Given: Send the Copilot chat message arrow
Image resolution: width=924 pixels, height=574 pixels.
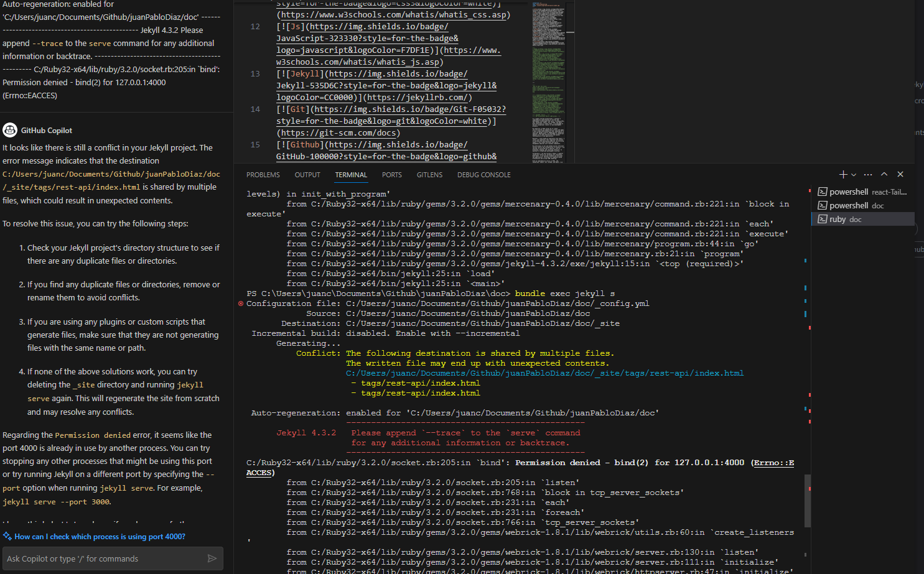Looking at the screenshot, I should [212, 558].
